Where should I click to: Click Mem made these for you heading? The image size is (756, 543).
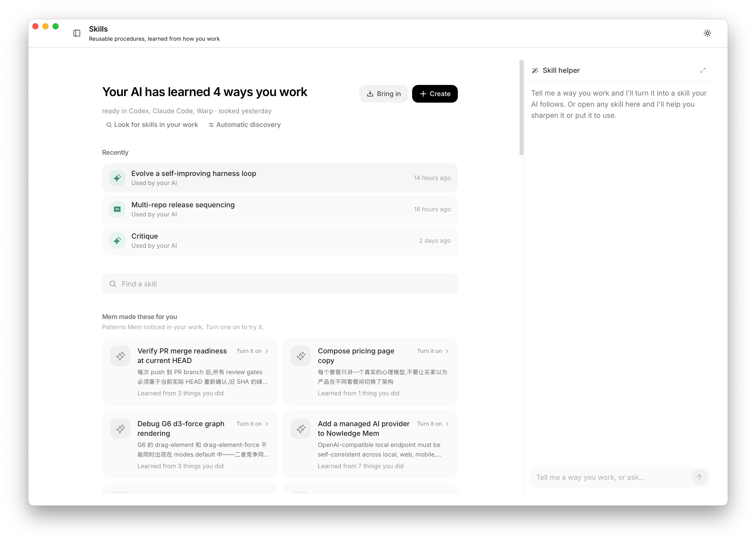point(139,317)
